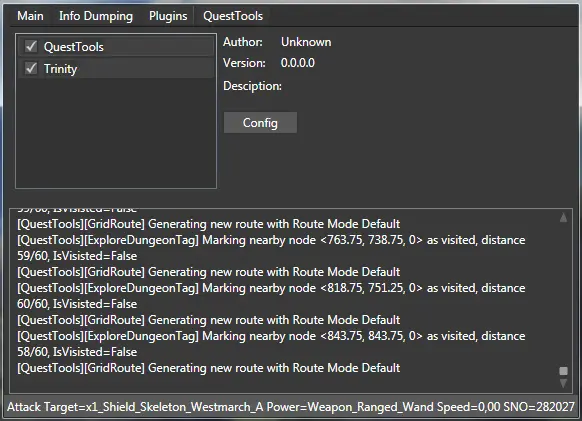Click the '60/60, IsVisisted=False' log line
Screen dimensions: 582x421
[x=77, y=304]
